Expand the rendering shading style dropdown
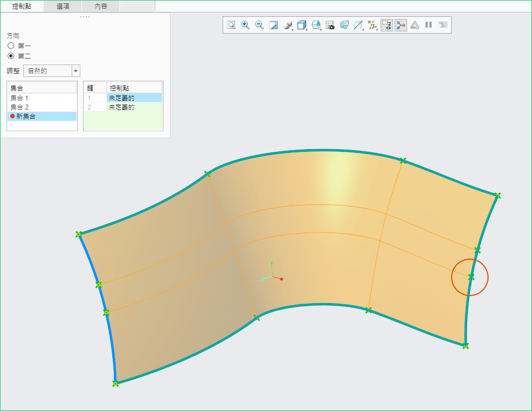 [x=288, y=25]
